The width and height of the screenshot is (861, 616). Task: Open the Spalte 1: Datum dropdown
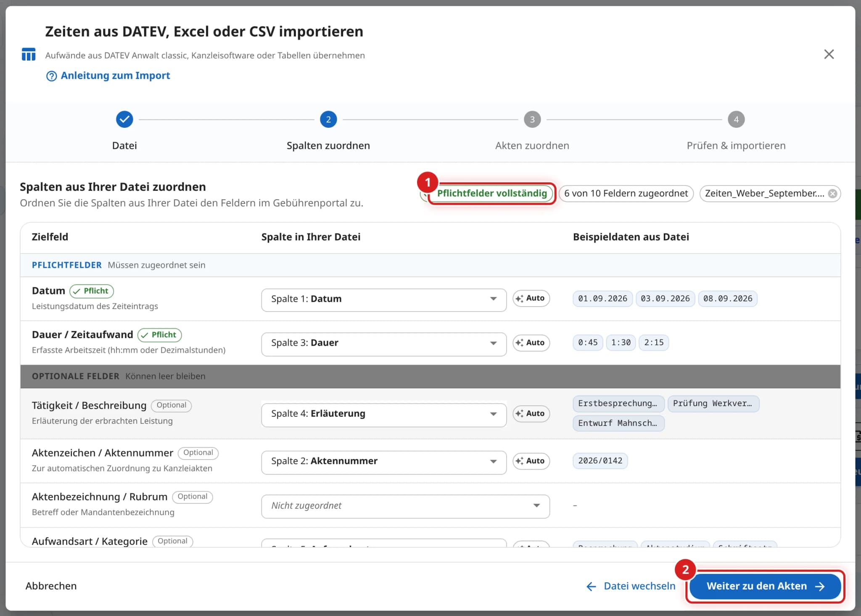point(383,299)
